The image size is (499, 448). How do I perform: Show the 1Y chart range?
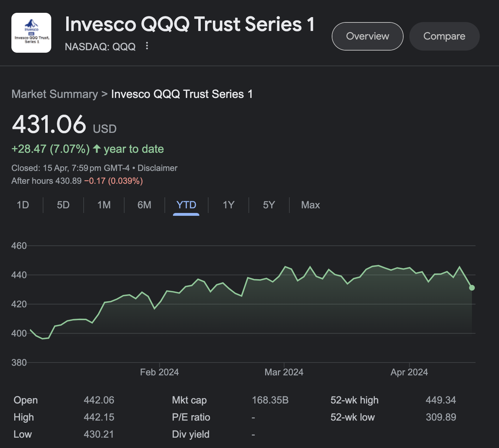pos(229,205)
